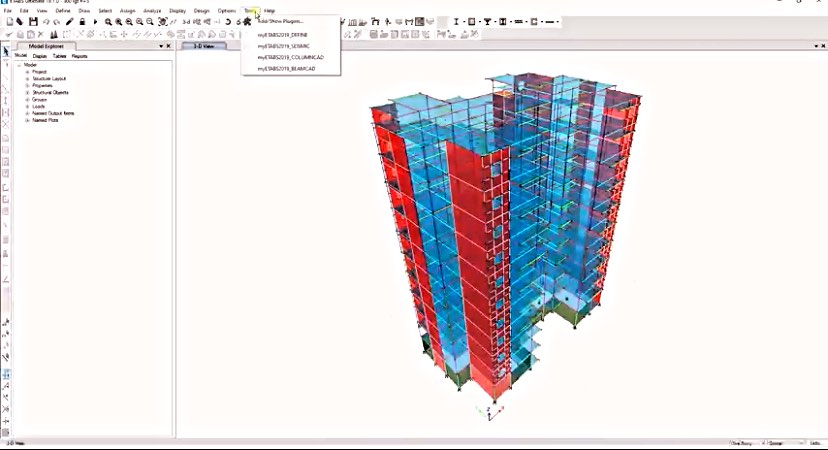Select the pointer tool in left toolbar
The width and height of the screenshot is (828, 450).
click(6, 51)
